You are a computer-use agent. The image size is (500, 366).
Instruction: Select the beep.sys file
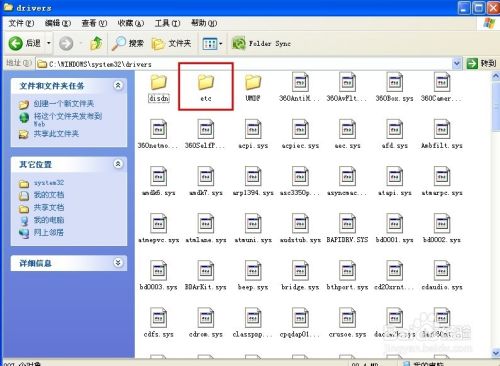[253, 276]
